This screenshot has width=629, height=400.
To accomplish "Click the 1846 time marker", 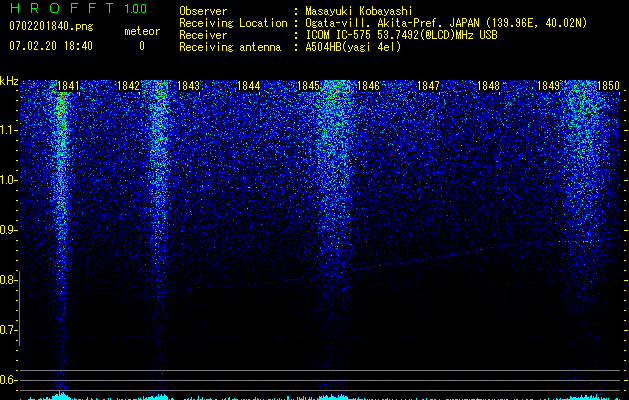I will tap(368, 86).
